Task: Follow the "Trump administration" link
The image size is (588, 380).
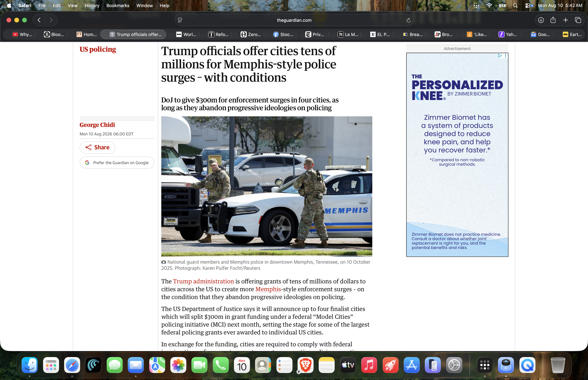Action: pos(203,281)
